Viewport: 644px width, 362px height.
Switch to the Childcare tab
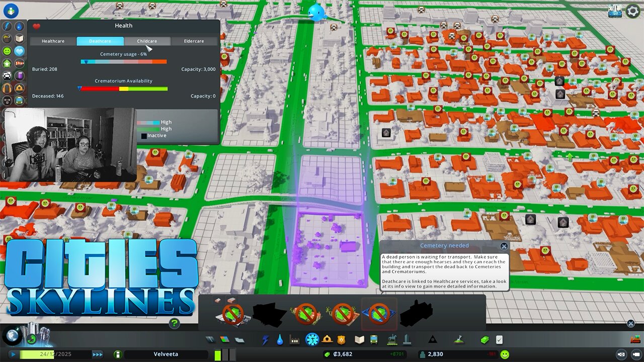coord(147,41)
